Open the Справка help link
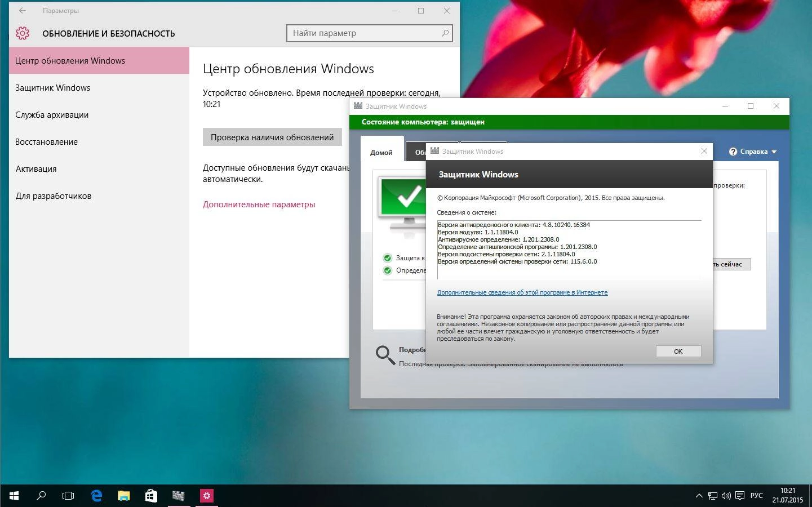The image size is (812, 507). (x=753, y=152)
